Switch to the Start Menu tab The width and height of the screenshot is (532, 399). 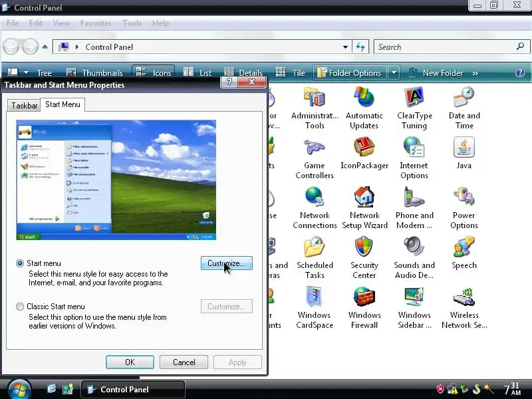pos(63,104)
